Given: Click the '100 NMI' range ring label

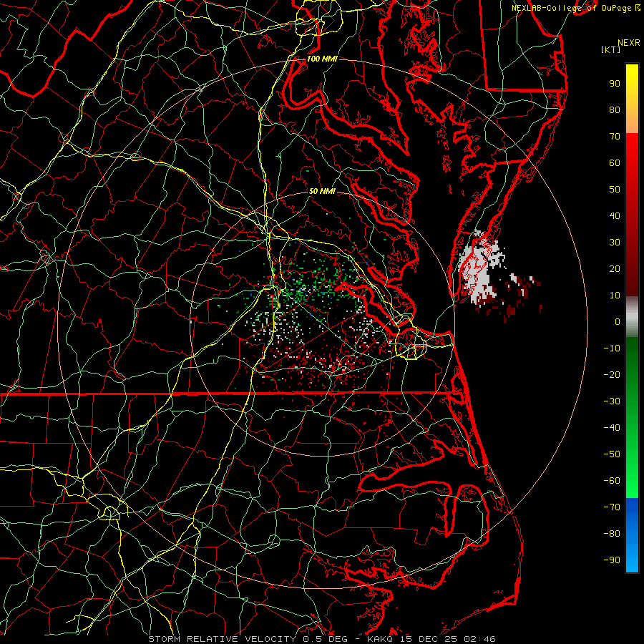Looking at the screenshot, I should [x=322, y=59].
